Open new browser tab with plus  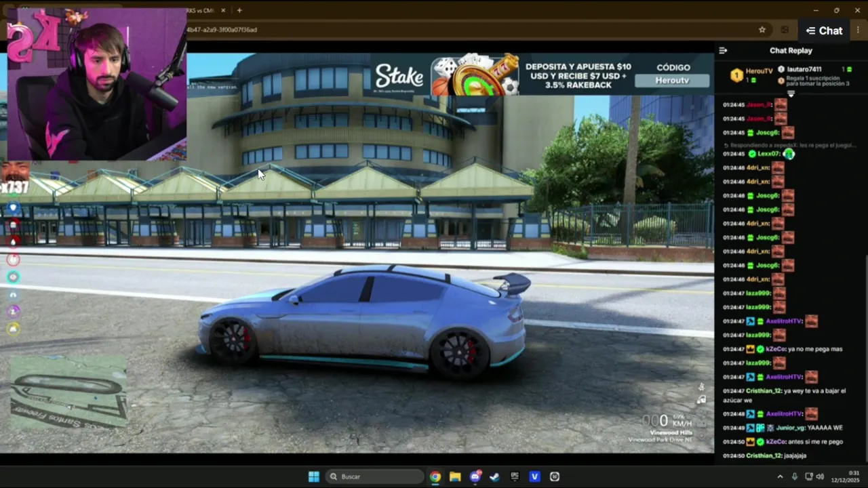tap(239, 10)
